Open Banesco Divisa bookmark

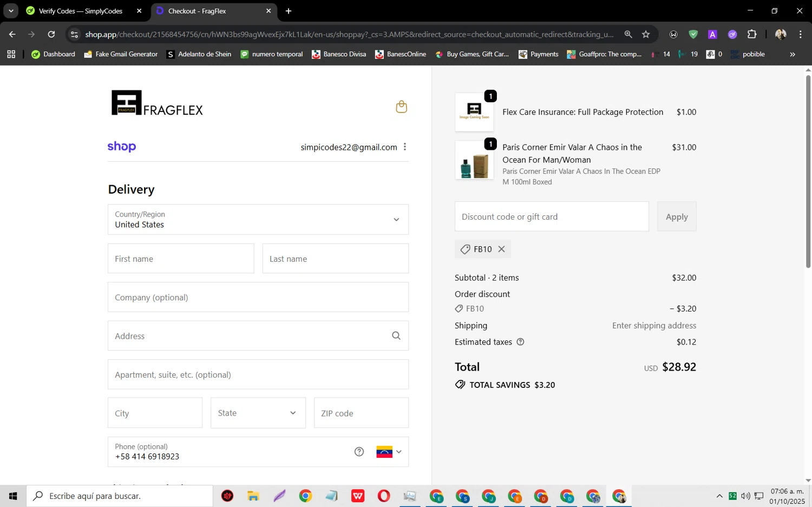tap(339, 54)
